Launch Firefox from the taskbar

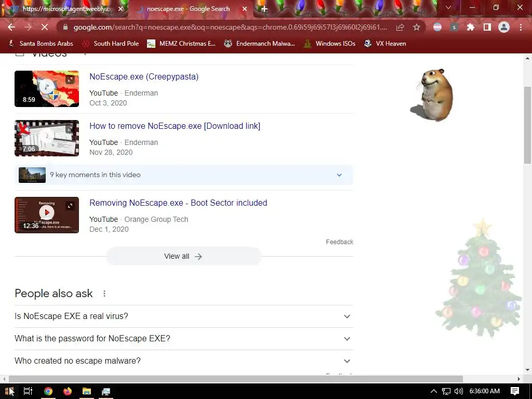click(x=68, y=391)
